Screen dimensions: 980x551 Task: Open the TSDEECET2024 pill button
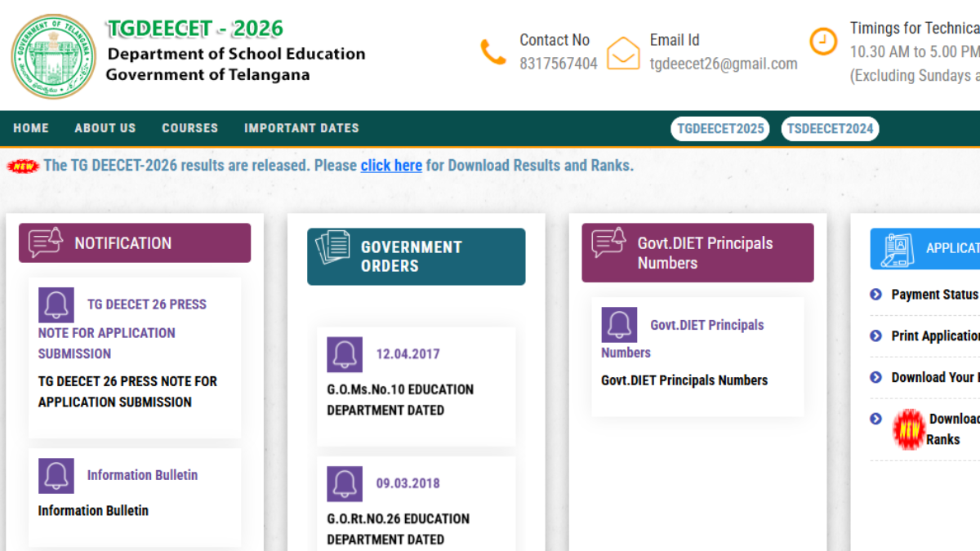click(830, 129)
